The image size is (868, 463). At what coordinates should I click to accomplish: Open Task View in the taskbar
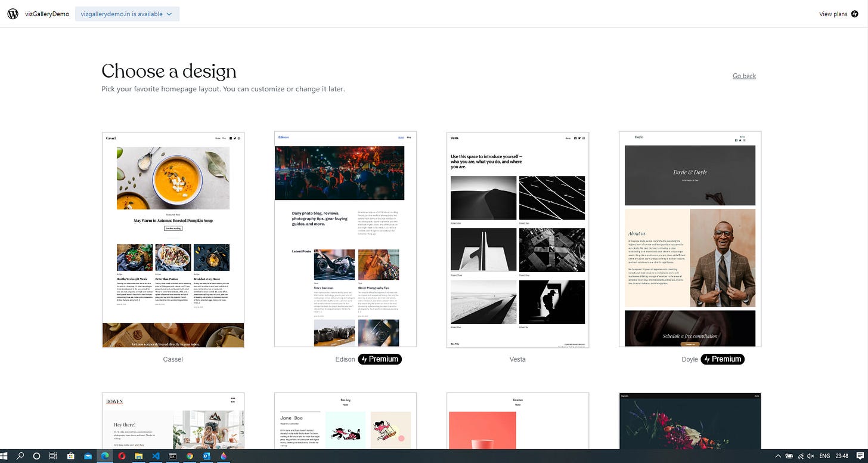pyautogui.click(x=53, y=456)
